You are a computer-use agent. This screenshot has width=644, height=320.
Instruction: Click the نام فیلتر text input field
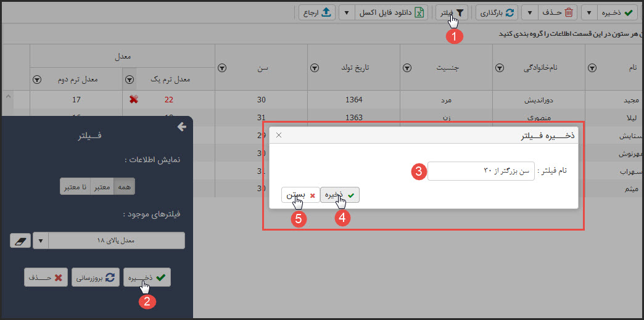tap(481, 171)
